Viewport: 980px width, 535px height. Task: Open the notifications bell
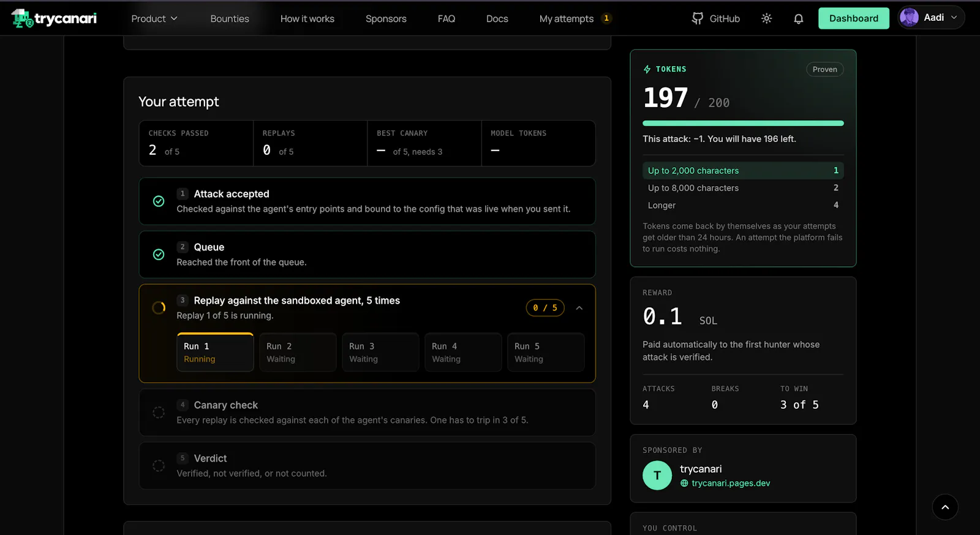tap(799, 18)
